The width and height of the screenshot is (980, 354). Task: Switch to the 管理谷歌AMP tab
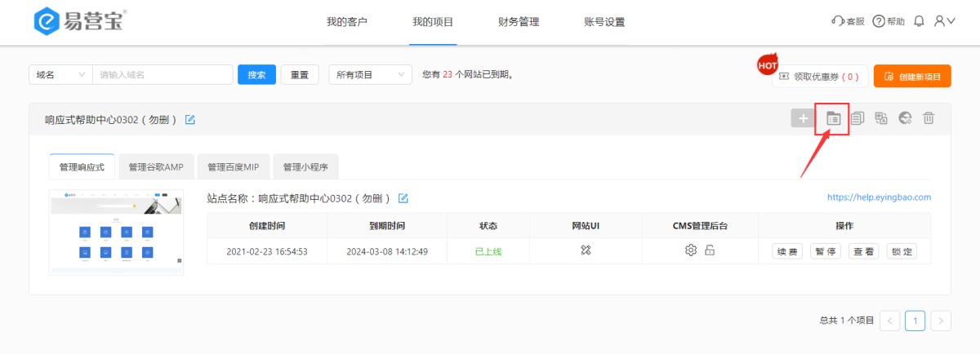(x=156, y=167)
